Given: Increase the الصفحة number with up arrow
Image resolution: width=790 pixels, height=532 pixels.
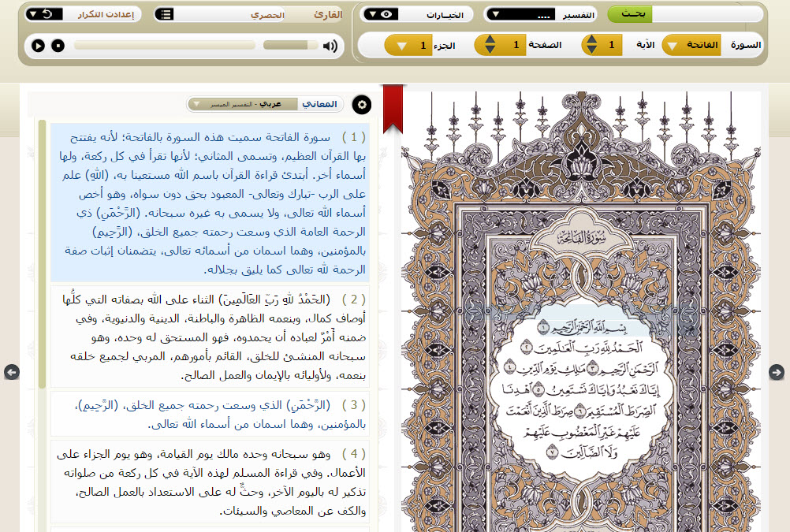Looking at the screenshot, I should 490,39.
